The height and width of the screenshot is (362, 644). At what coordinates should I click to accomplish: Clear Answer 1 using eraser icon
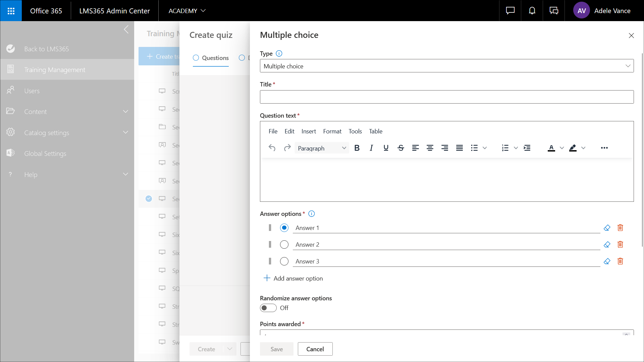607,228
